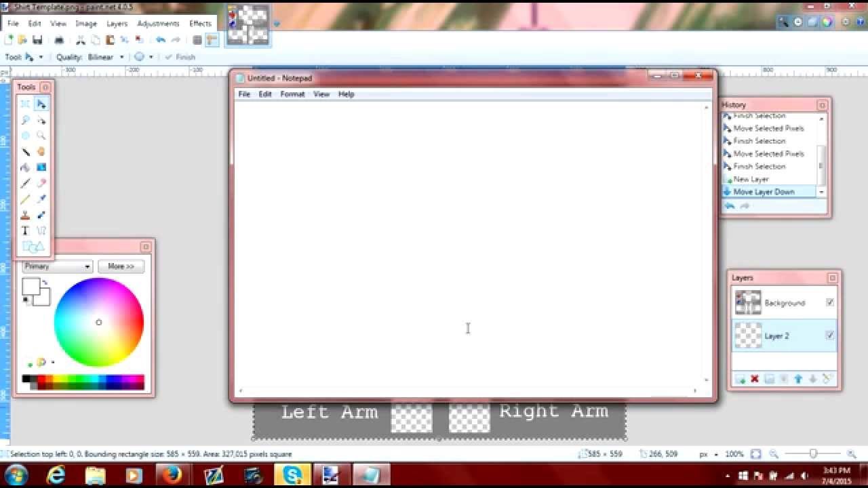Viewport: 868px width, 488px height.
Task: Click the Cut scissors icon in Paint.NET toolbar
Action: 81,40
